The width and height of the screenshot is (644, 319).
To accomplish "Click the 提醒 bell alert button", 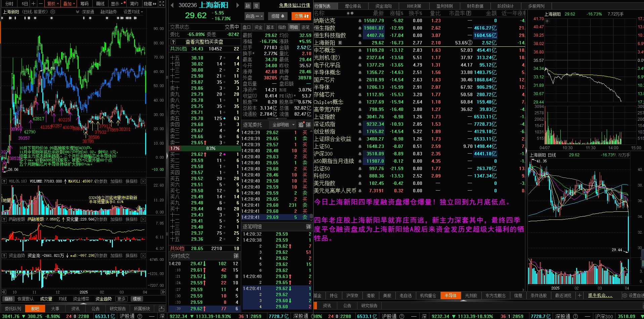I will coord(278,16).
